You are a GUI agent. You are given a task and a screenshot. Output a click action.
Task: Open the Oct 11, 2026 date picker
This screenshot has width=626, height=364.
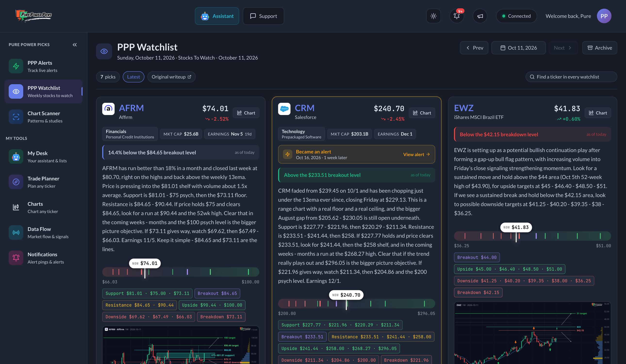519,48
